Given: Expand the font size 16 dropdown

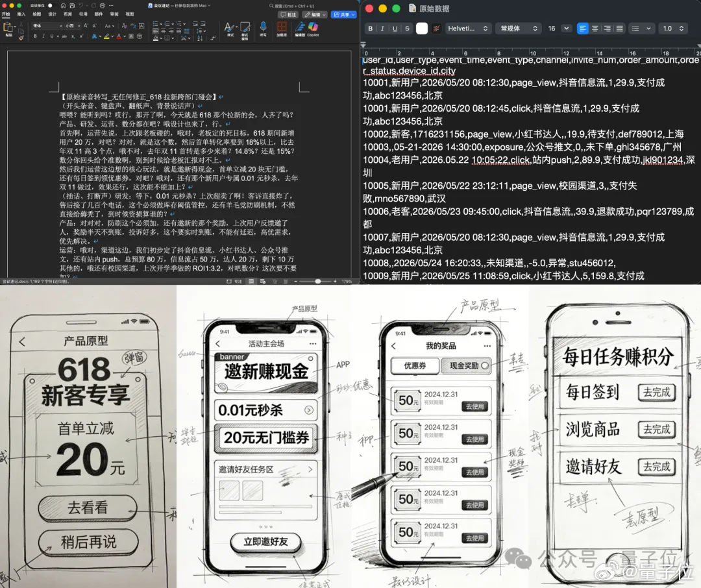Looking at the screenshot, I should (x=558, y=29).
